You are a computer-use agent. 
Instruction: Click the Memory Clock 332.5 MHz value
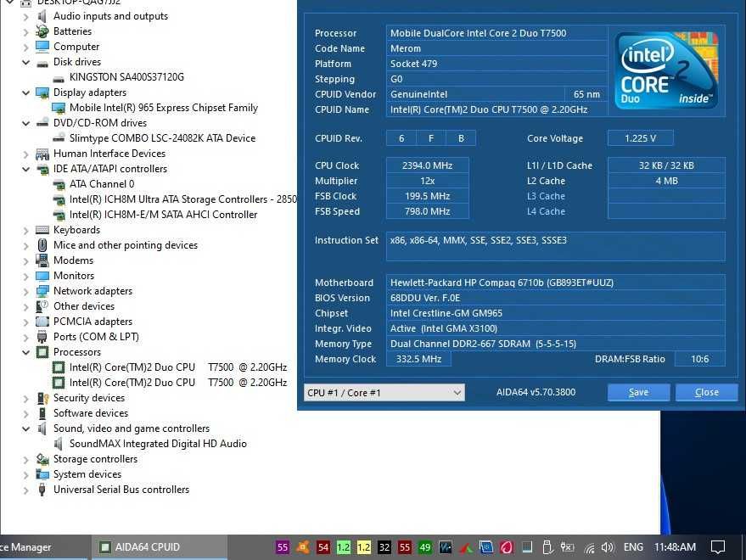[418, 359]
